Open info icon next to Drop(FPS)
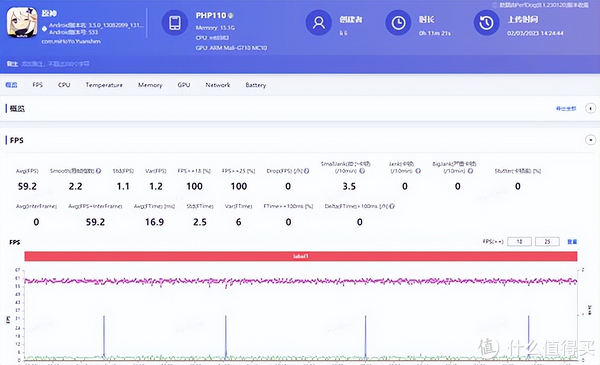Viewport: 600px width, 365px height. [x=307, y=171]
